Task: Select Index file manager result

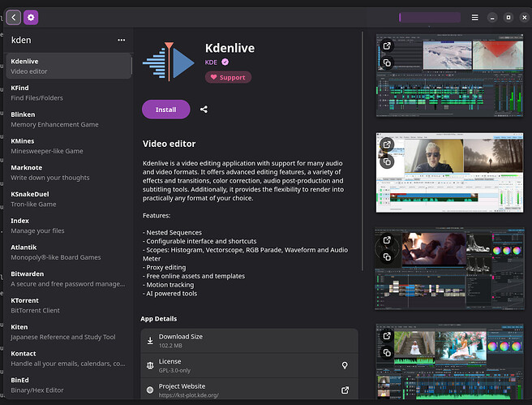Action: pyautogui.click(x=69, y=226)
